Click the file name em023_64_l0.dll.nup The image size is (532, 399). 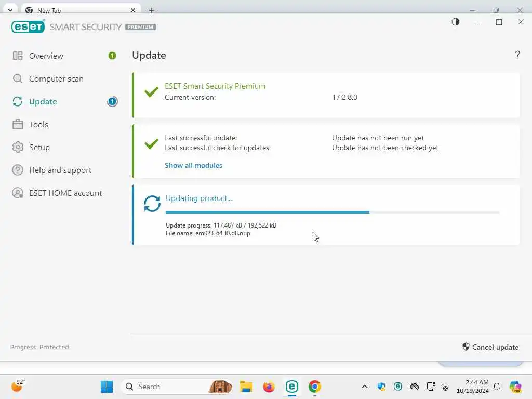point(222,233)
